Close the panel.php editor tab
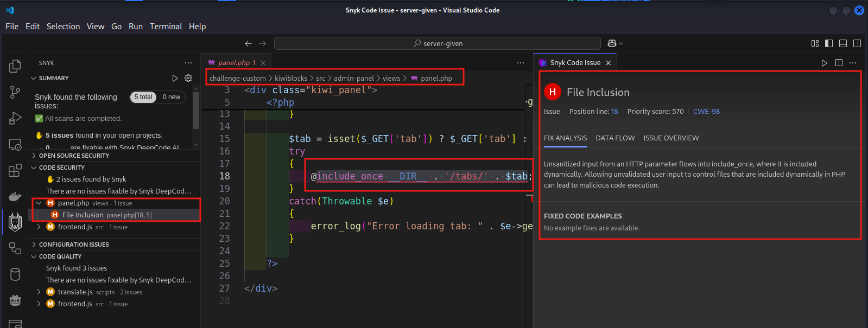Image resolution: width=868 pixels, height=328 pixels. coord(263,63)
